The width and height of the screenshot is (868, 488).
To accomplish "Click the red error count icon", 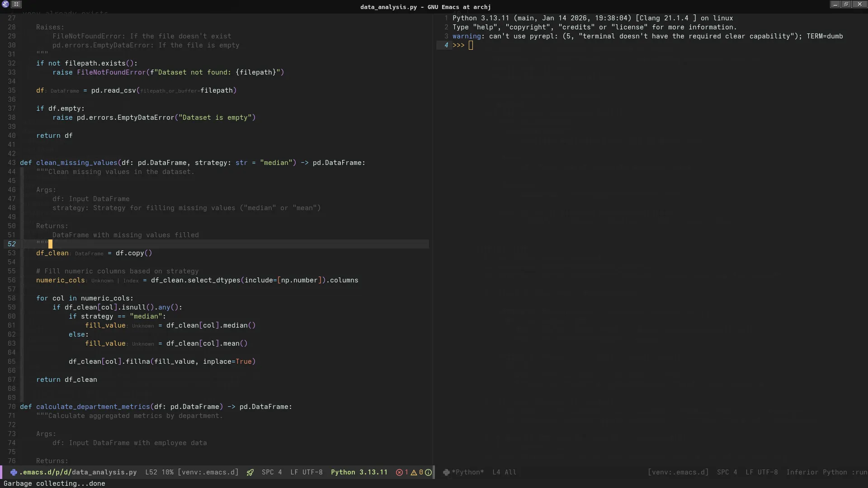I will coord(399,472).
